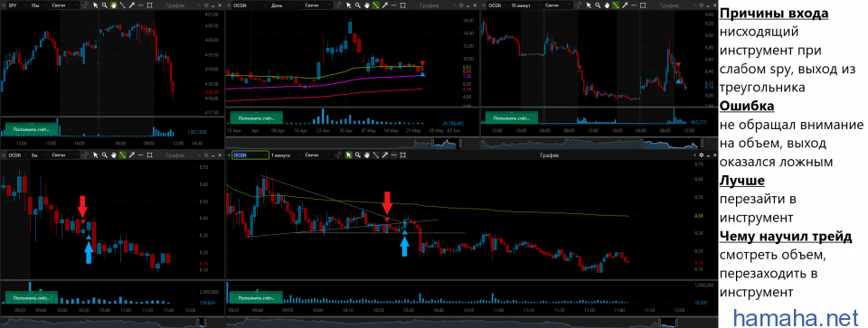Open Свечи chart type dropdown in SPY chart
868x328 pixels.
pos(64,5)
